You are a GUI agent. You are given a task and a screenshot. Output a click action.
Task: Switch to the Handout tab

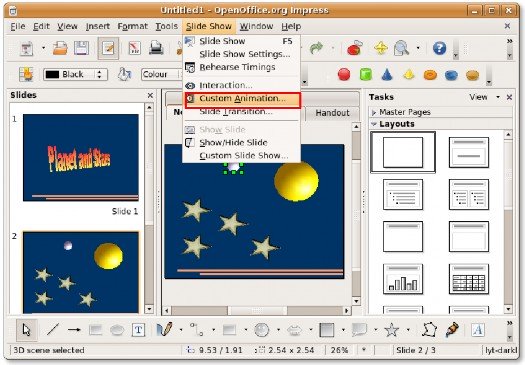pos(332,113)
